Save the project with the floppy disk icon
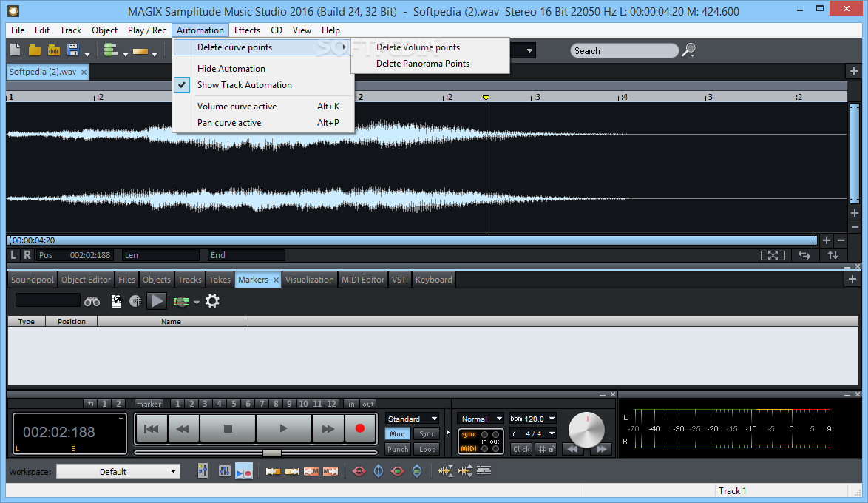868x503 pixels. pos(73,50)
